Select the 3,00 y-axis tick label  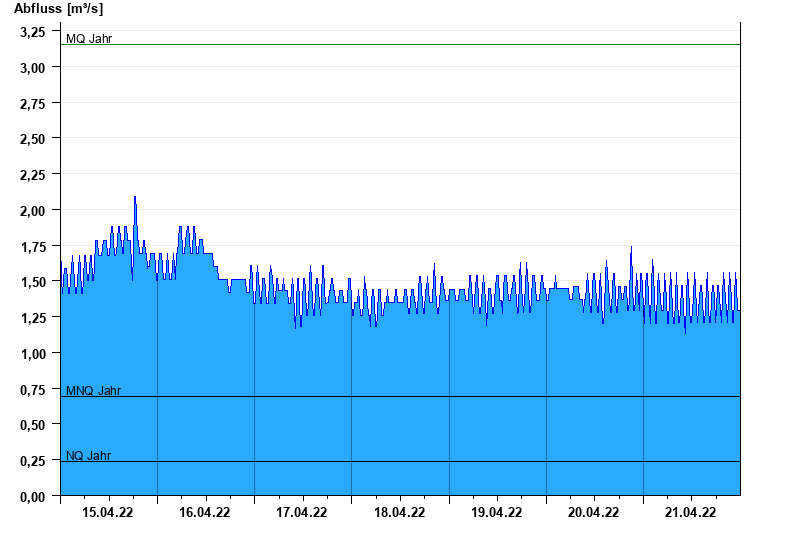(33, 67)
